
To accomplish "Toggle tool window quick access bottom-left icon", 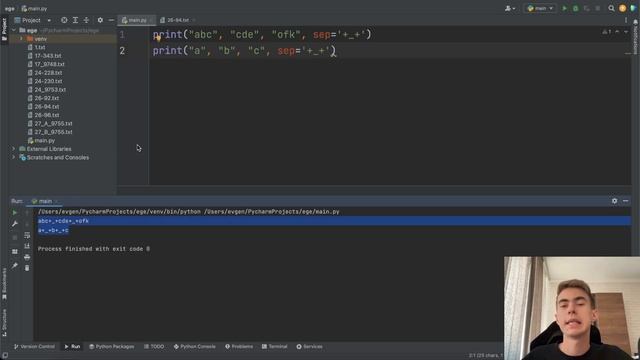I will tap(4, 356).
